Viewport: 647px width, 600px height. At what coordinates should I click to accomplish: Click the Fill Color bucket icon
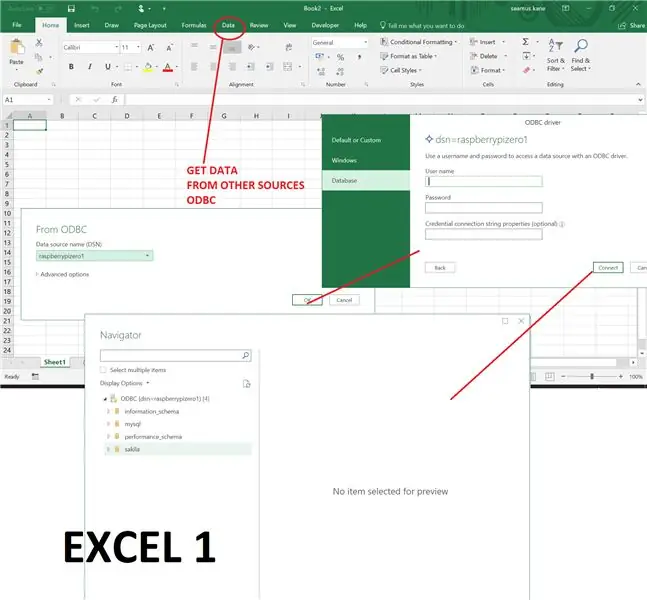[x=148, y=67]
